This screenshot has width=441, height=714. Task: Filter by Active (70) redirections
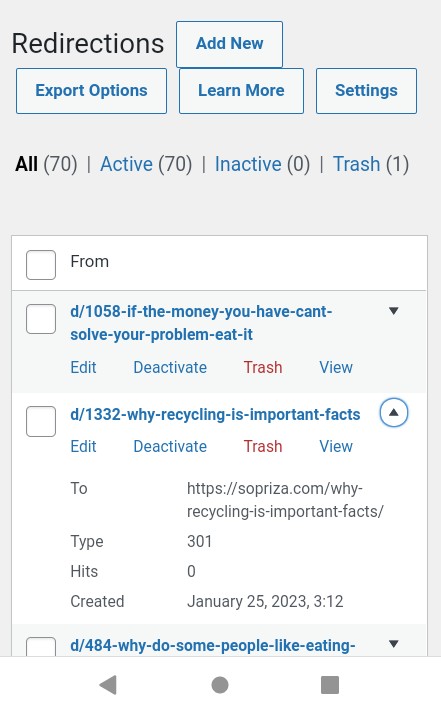[x=146, y=164]
